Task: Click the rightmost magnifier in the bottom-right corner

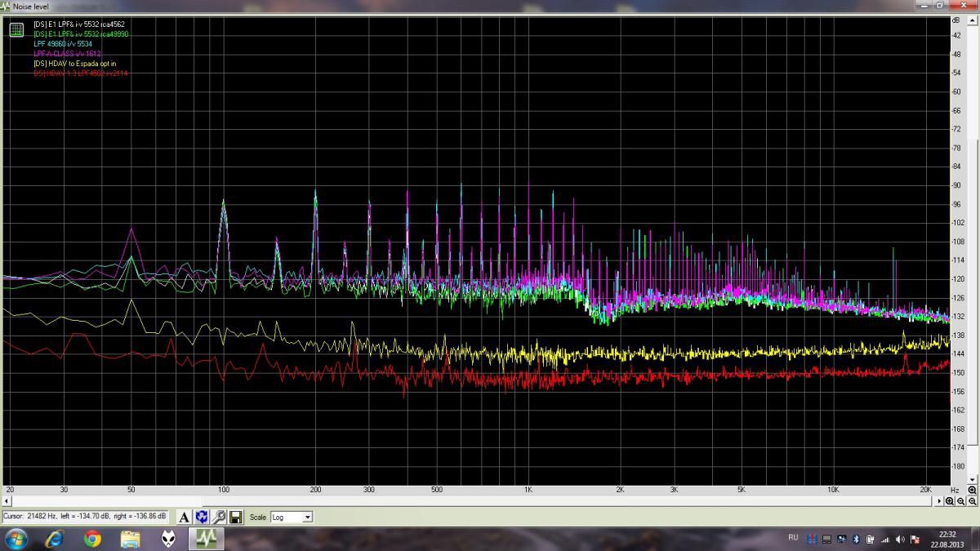Action: [x=972, y=500]
